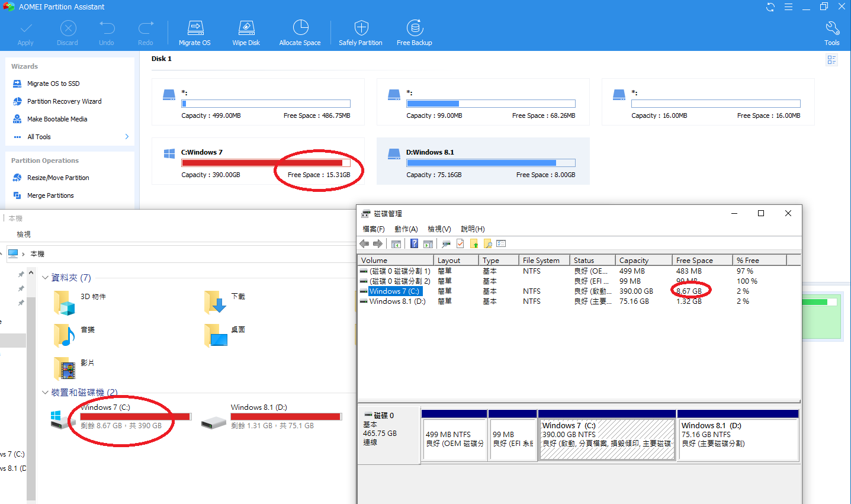Select (磁碟 0 磁碟分割 2) volume row
The height and width of the screenshot is (504, 851).
coord(579,281)
